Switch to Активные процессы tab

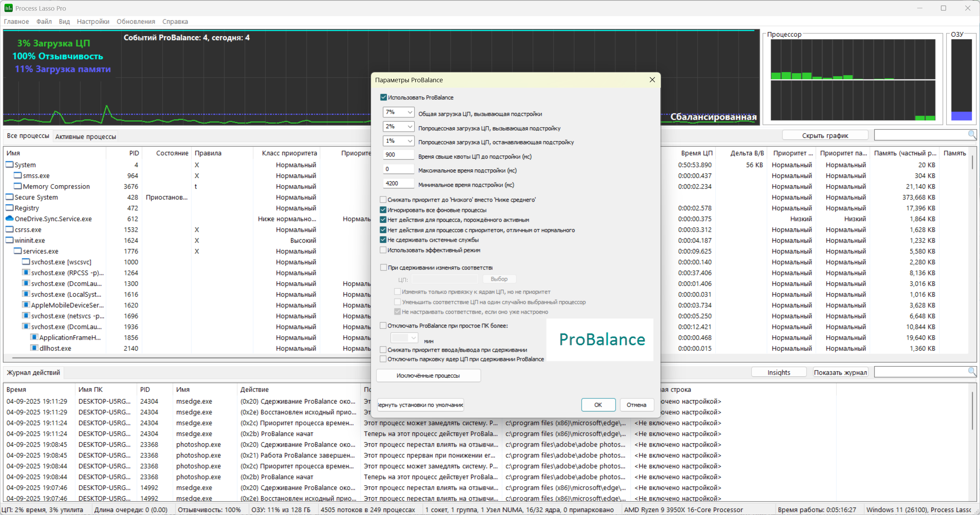[86, 136]
